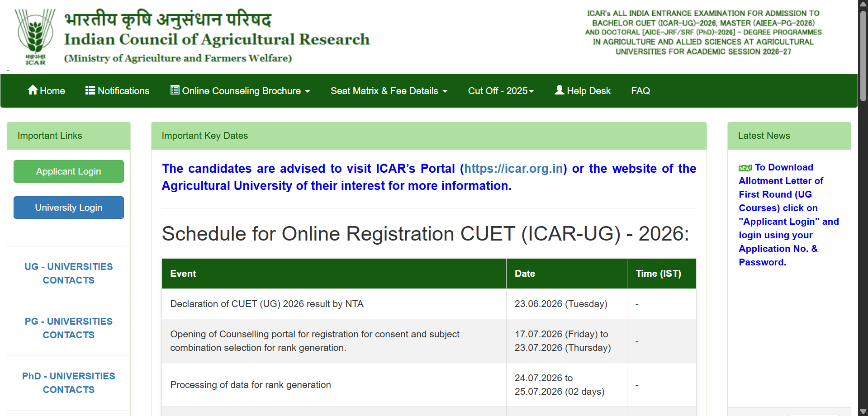Expand the Seat Matrix & Fee Details dropdown
Image resolution: width=868 pixels, height=416 pixels.
click(x=389, y=90)
